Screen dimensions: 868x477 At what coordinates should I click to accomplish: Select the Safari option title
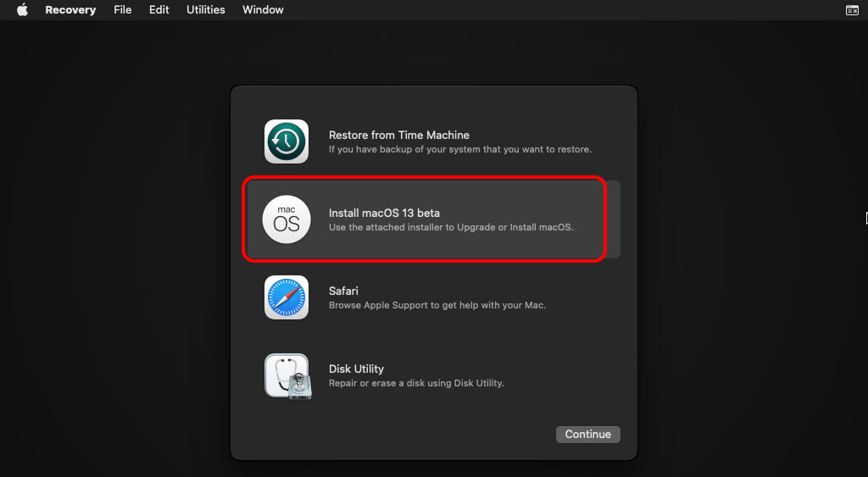point(343,291)
